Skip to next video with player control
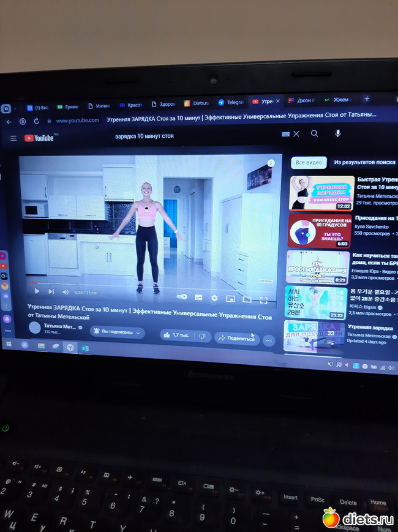398x532 pixels. [x=51, y=292]
